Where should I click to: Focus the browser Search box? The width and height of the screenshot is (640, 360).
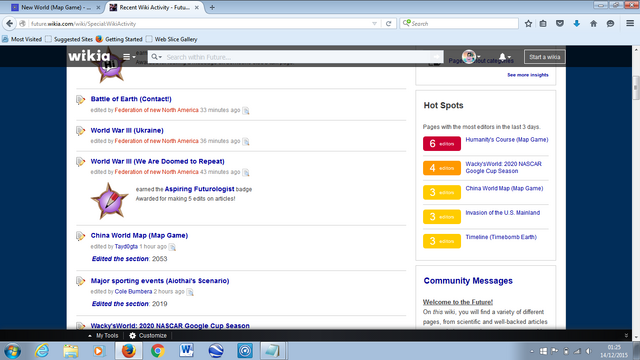pyautogui.click(x=459, y=24)
